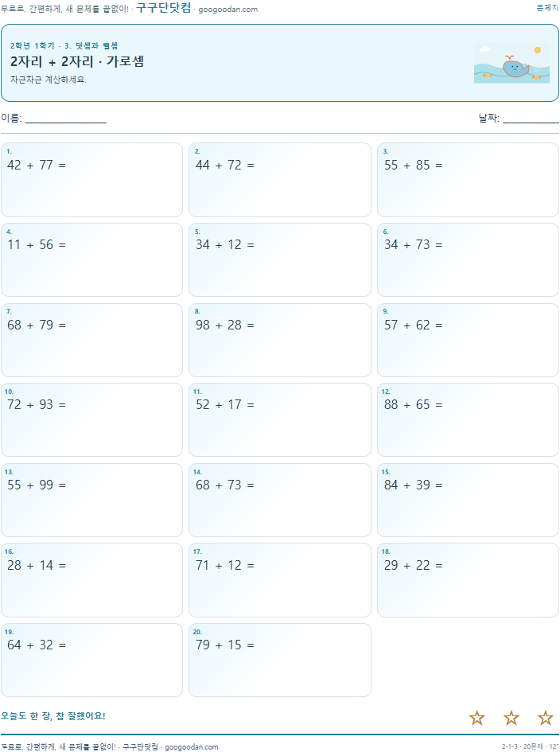Select problem 7: 68 + 79 =
560x752 pixels.
[x=91, y=340]
